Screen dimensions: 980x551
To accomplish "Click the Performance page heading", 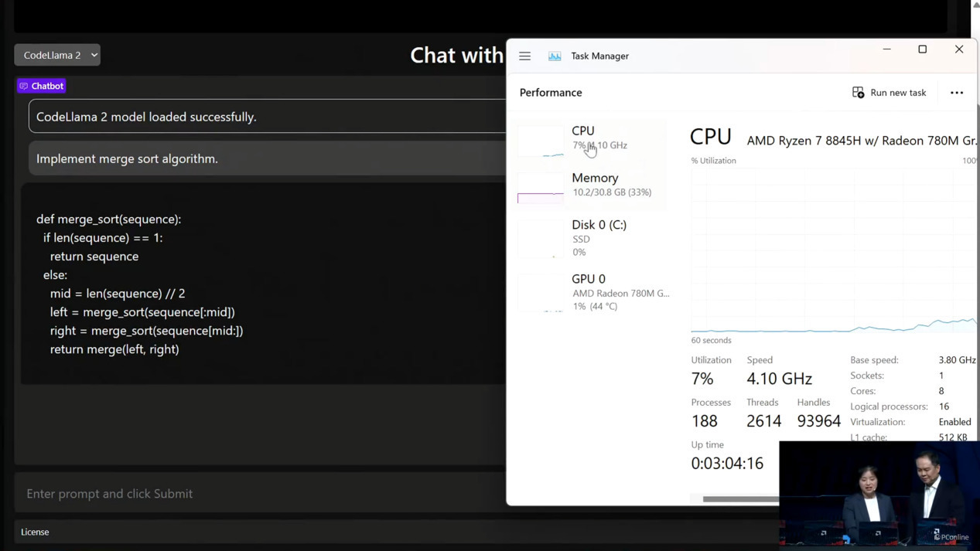I will coord(551,92).
